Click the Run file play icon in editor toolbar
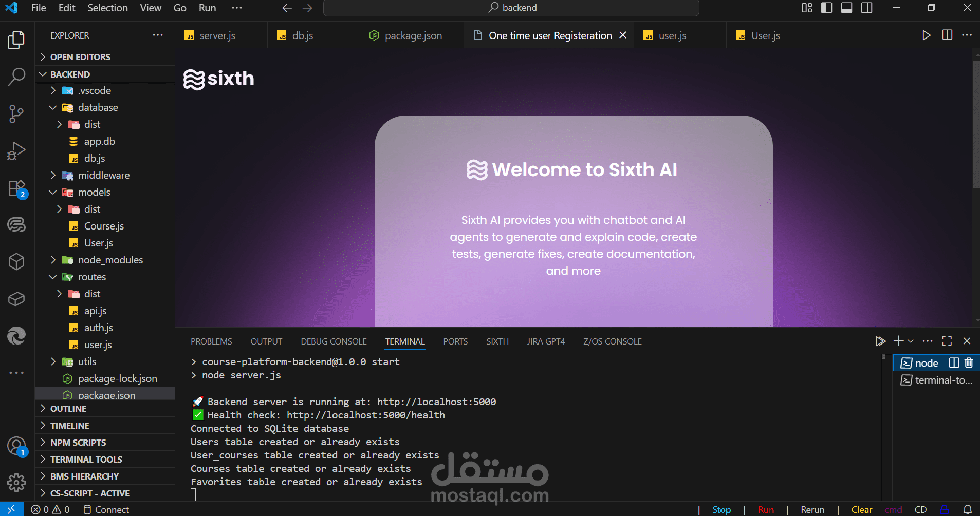The width and height of the screenshot is (980, 516). coord(926,35)
